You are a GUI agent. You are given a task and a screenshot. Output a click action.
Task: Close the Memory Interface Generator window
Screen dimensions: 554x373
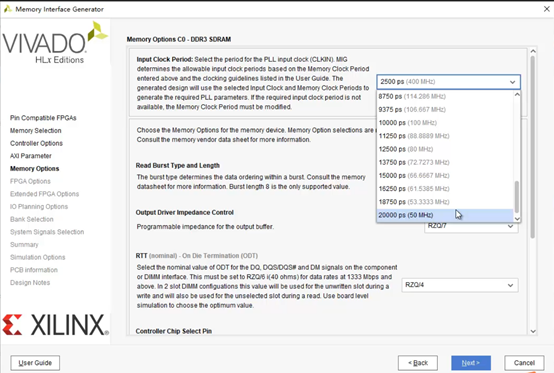pyautogui.click(x=546, y=9)
